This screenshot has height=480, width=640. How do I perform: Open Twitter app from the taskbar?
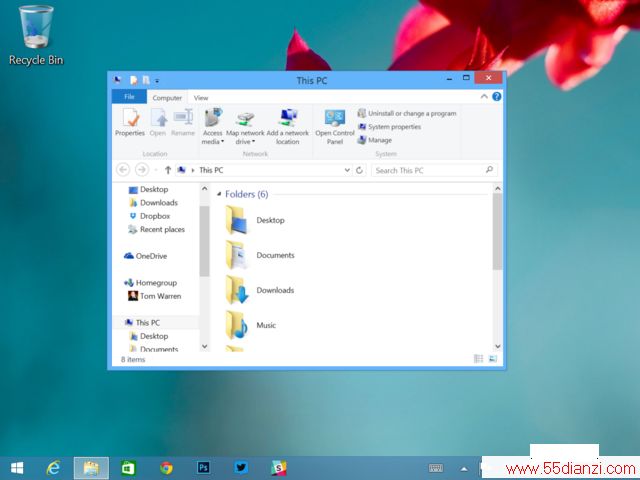pos(241,467)
